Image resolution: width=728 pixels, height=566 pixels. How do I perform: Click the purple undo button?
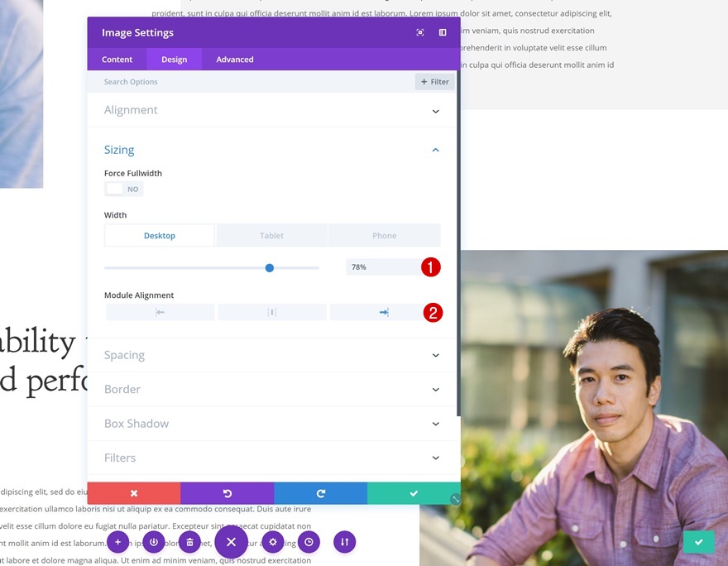tap(227, 493)
